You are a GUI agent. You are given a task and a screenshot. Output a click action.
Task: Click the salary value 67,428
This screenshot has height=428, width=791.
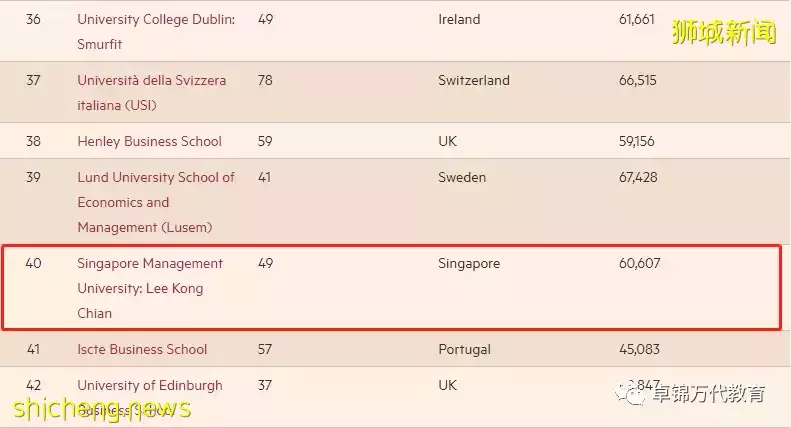click(639, 177)
